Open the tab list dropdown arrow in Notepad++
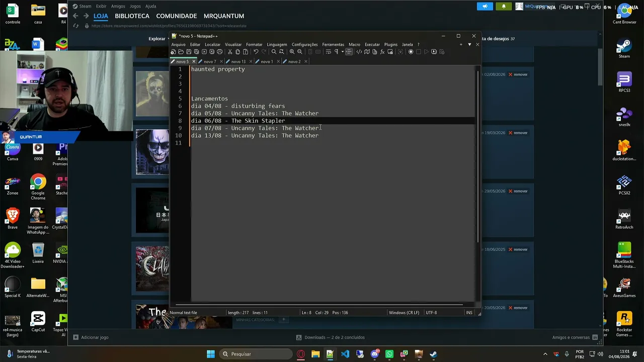The image size is (644, 362). point(469,45)
